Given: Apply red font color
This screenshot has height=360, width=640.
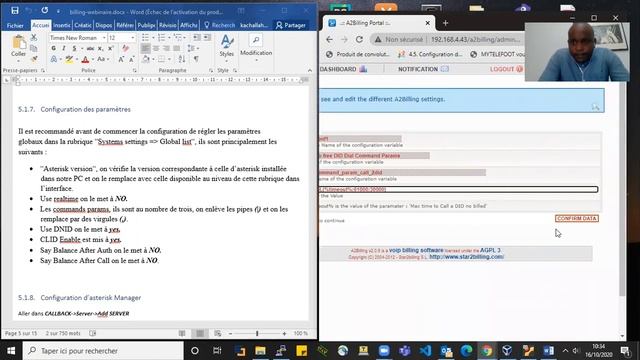Looking at the screenshot, I should [85, 60].
